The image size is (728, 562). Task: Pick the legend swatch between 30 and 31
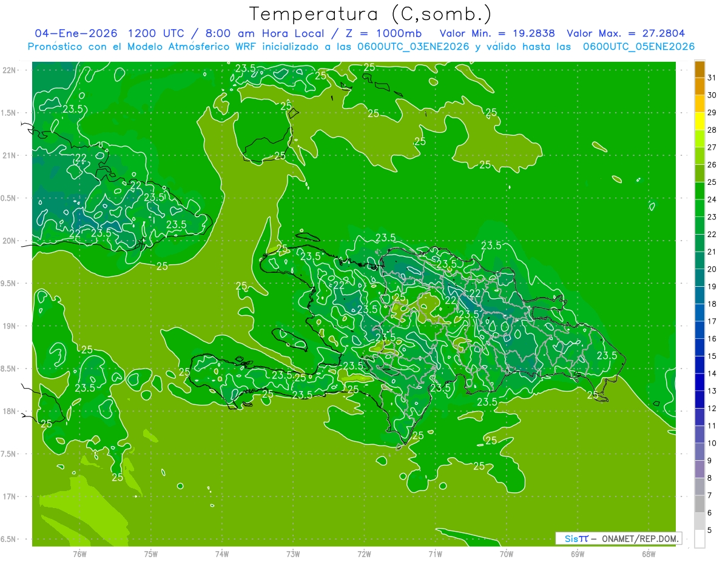(699, 87)
